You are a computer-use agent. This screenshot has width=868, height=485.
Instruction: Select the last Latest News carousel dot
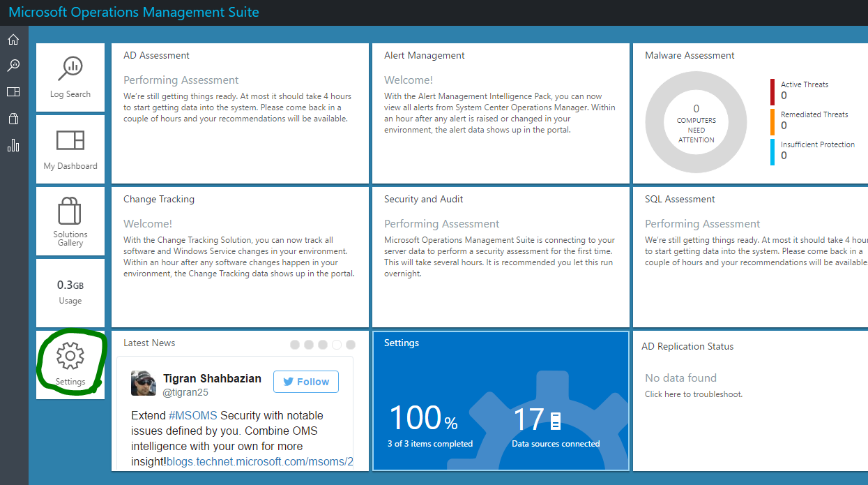click(351, 345)
